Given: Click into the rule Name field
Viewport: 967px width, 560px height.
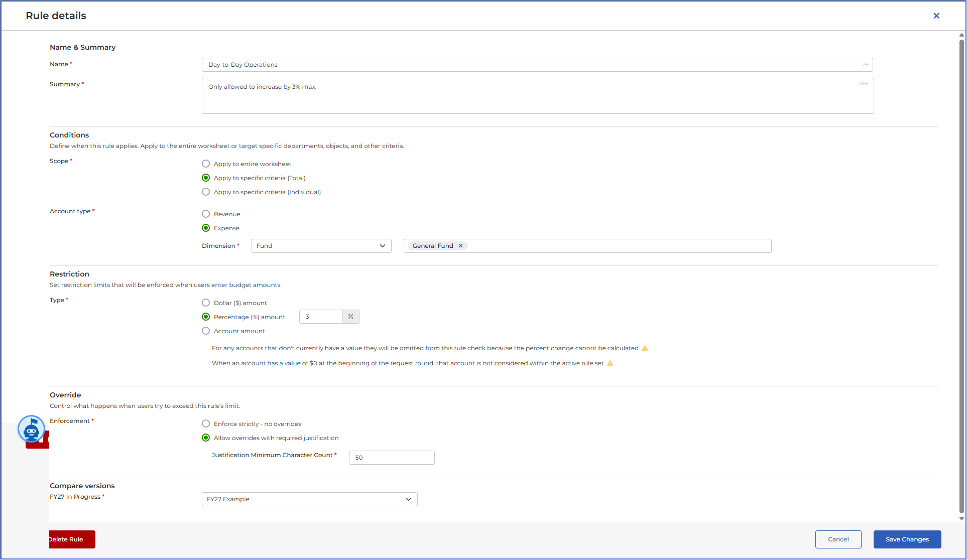Looking at the screenshot, I should click(x=537, y=65).
